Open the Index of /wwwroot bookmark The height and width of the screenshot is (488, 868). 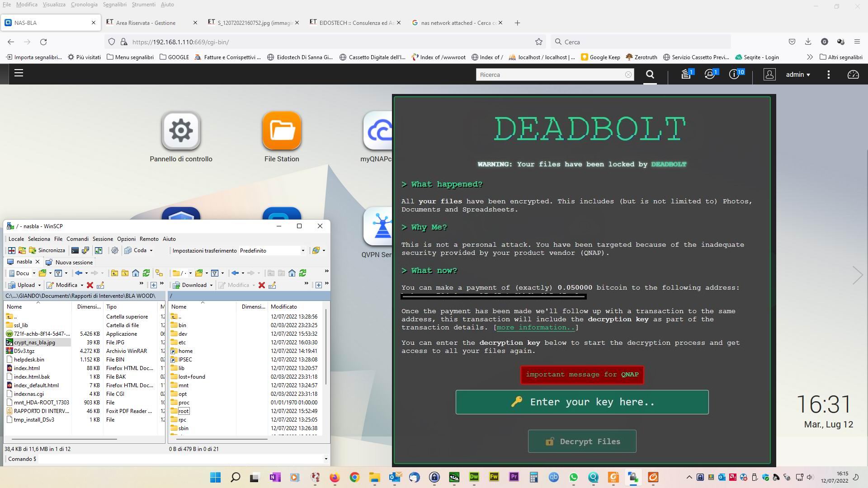(439, 57)
